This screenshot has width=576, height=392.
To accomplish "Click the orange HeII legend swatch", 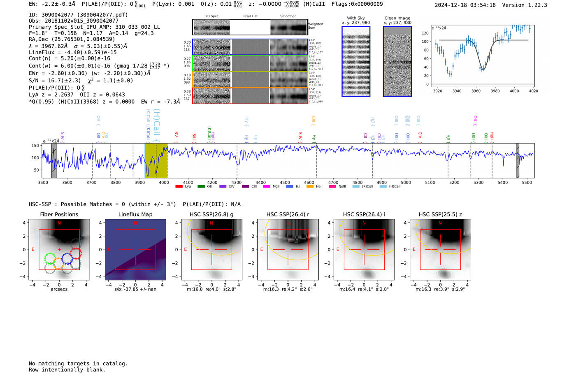I will coord(310,187).
